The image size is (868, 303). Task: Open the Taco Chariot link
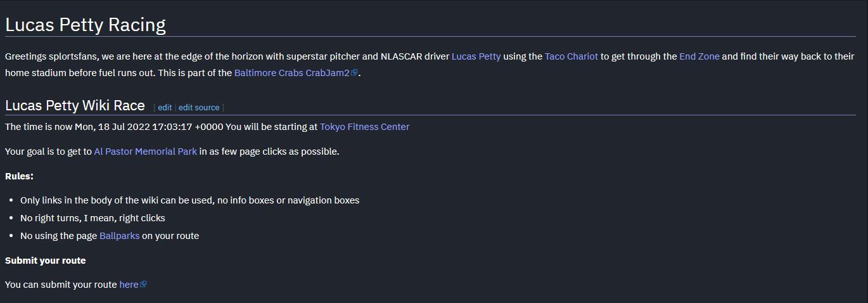tap(571, 56)
